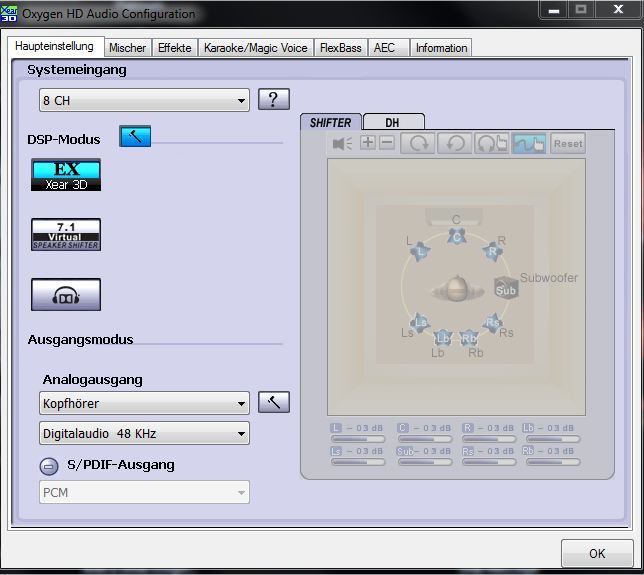Minimize the Oxygen HD Audio window
644x575 pixels.
[554, 10]
